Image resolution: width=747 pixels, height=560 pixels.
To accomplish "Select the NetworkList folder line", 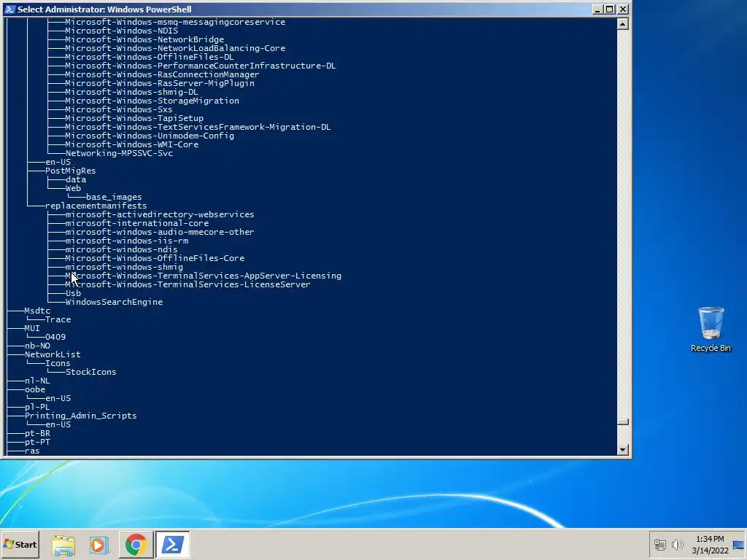I will click(x=53, y=355).
